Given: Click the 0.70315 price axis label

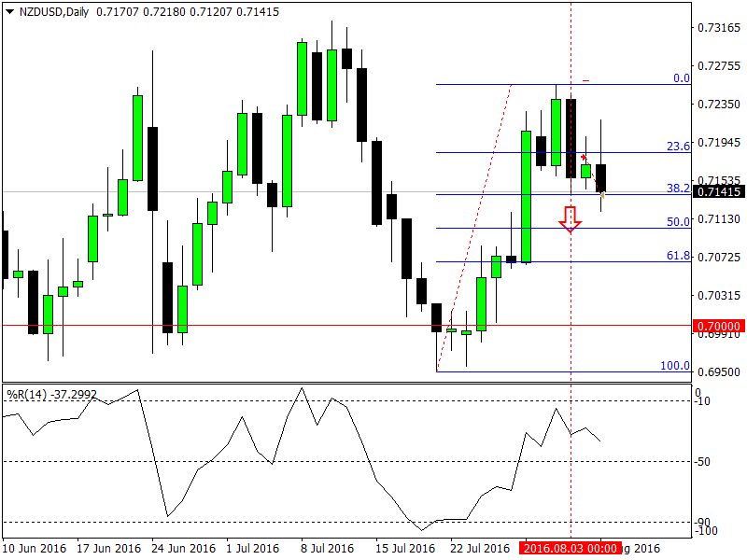Looking at the screenshot, I should click(719, 296).
